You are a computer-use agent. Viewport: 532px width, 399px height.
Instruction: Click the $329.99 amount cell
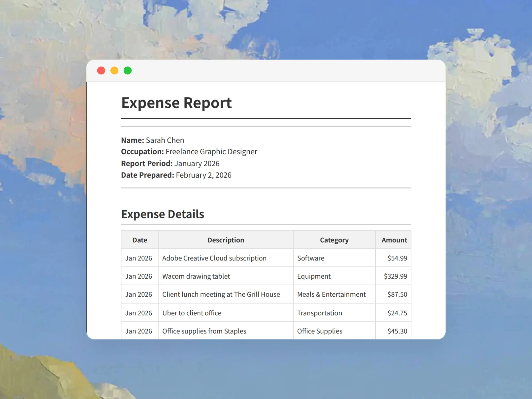395,276
